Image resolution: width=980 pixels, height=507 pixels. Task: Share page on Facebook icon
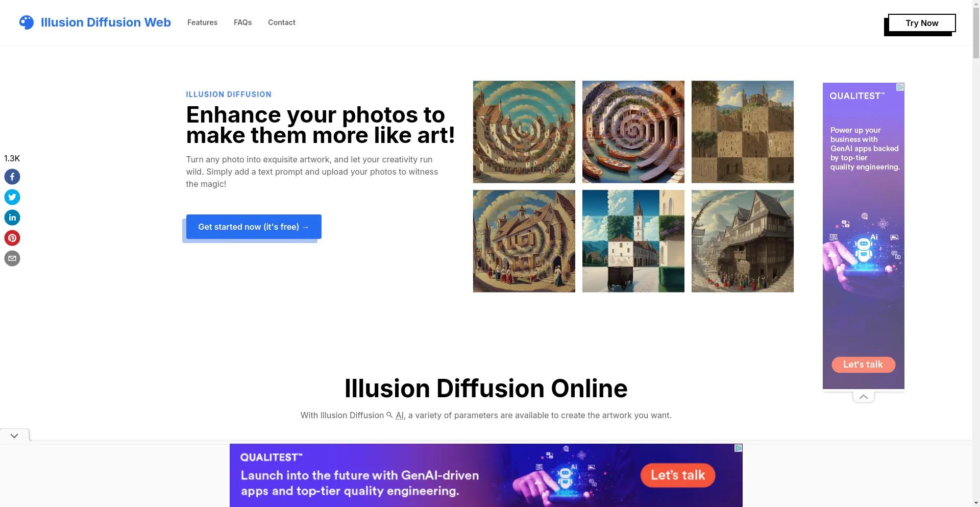point(12,177)
